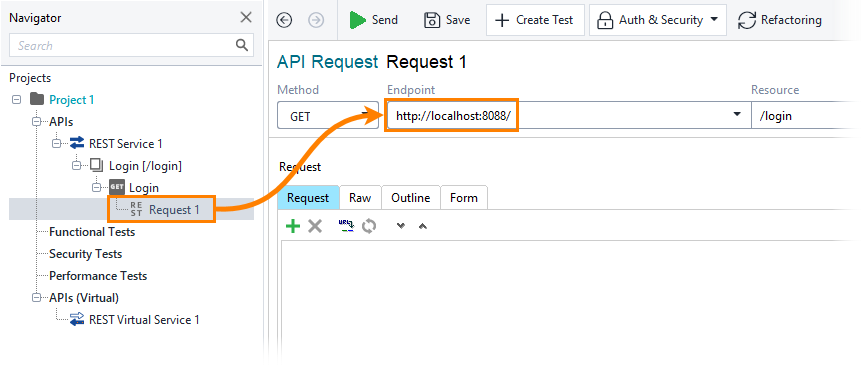Click the REST icon beside Request 1
The width and height of the screenshot is (862, 366).
click(x=136, y=209)
